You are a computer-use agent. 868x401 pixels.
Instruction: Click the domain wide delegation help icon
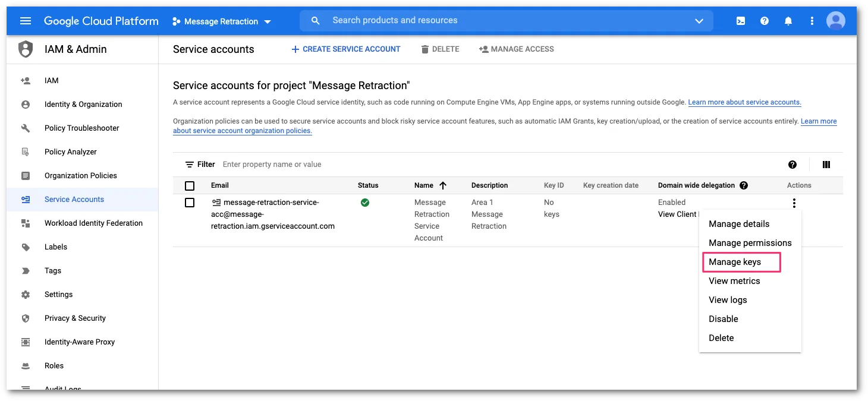[x=743, y=185]
